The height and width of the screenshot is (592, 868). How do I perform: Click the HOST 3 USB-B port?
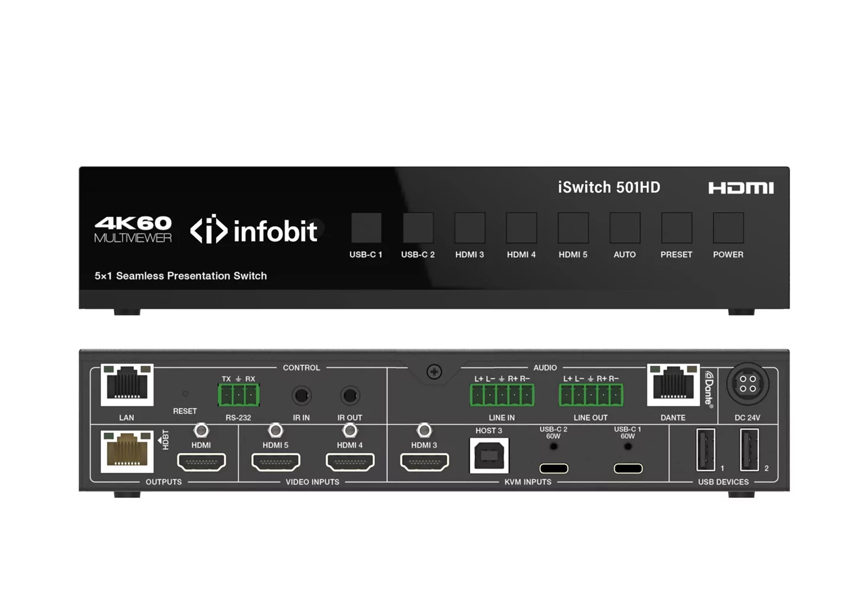[489, 455]
